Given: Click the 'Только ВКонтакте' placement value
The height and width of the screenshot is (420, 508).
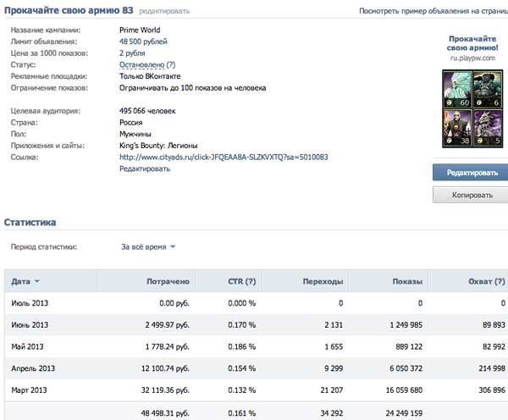Looking at the screenshot, I should coord(150,76).
